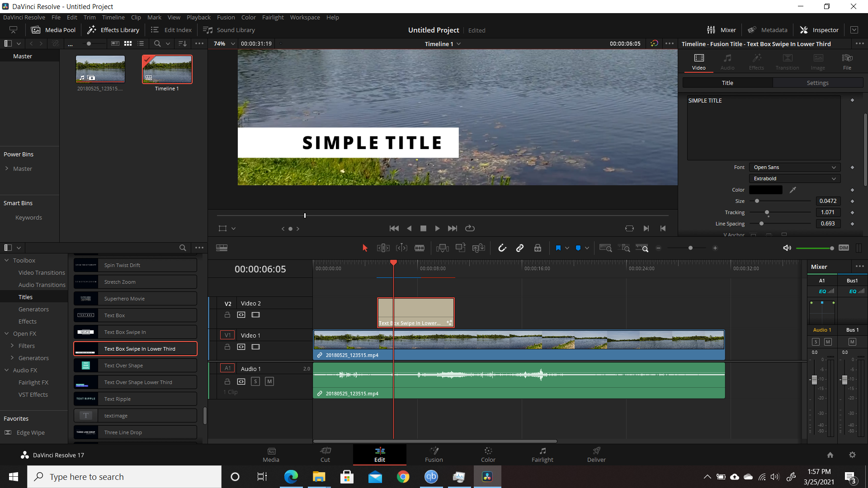Mute audio with the speaker icon

(787, 248)
